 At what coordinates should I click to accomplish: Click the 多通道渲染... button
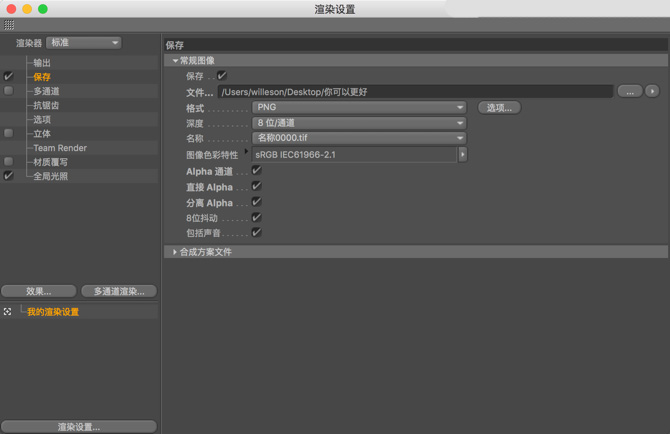click(119, 291)
